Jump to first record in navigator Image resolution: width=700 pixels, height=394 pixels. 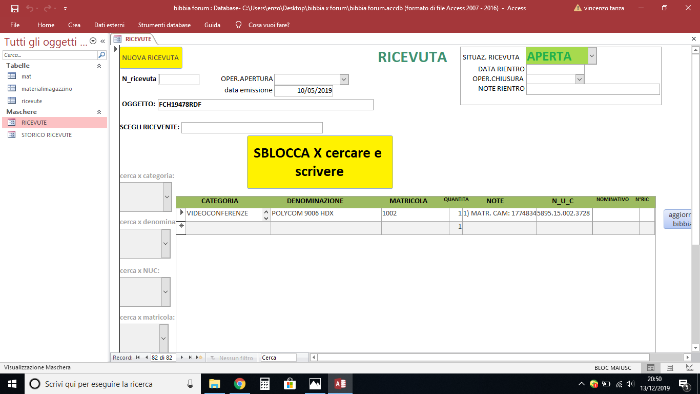(138, 357)
